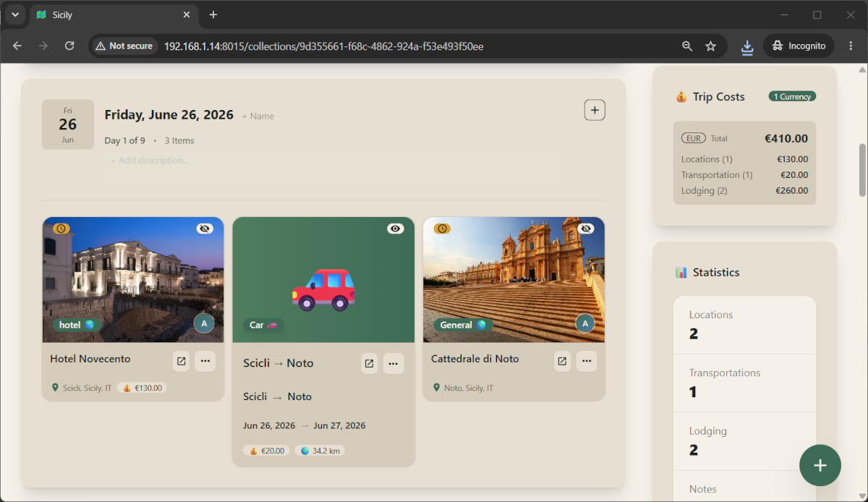Open more options for Hotel Novecento
Image resolution: width=868 pixels, height=502 pixels.
pyautogui.click(x=205, y=361)
